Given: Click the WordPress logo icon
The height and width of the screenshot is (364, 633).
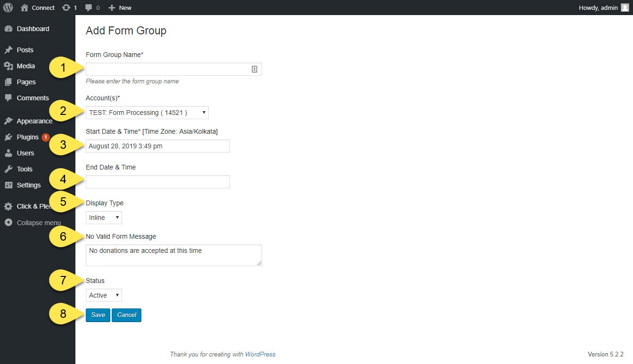Looking at the screenshot, I should point(8,8).
